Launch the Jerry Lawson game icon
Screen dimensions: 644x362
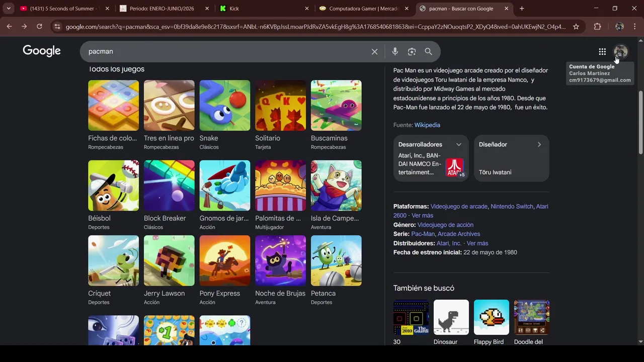(x=169, y=260)
